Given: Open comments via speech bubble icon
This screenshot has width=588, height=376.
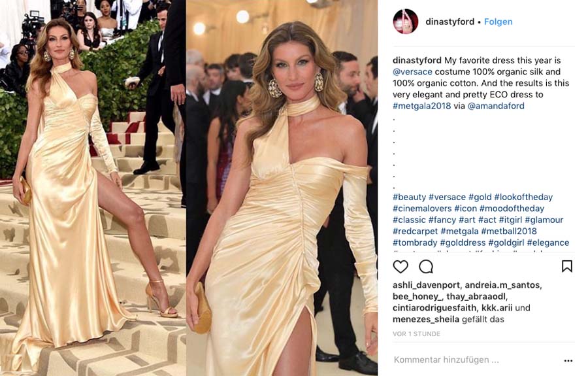Looking at the screenshot, I should click(x=426, y=267).
